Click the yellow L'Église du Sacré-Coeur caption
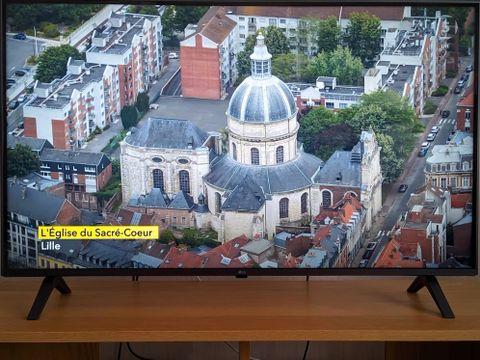Image resolution: width=480 pixels, height=360 pixels. (98, 233)
